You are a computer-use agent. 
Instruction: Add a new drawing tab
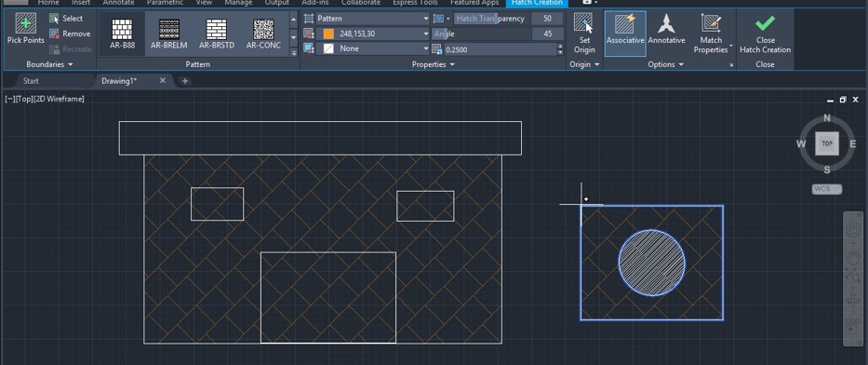point(185,81)
